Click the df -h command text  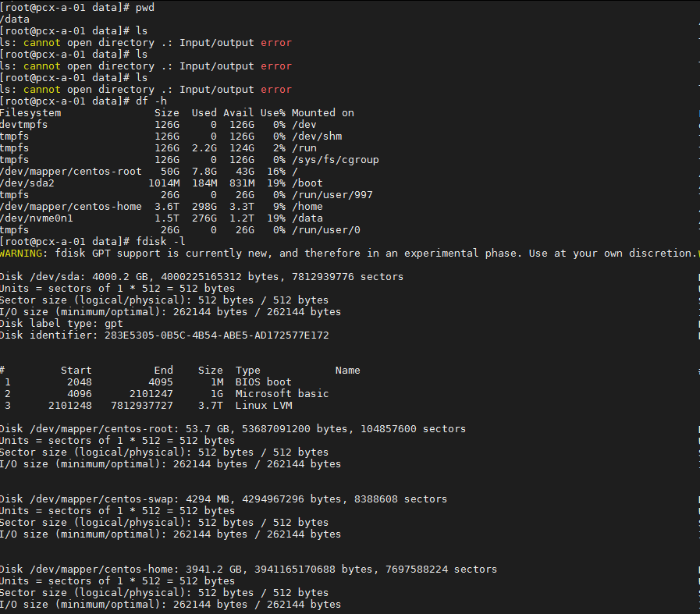click(x=151, y=101)
